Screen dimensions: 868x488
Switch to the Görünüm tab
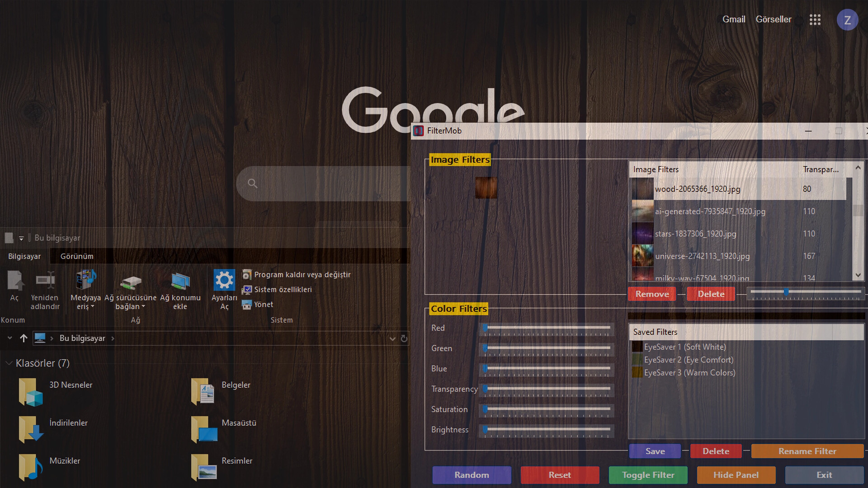click(x=76, y=256)
